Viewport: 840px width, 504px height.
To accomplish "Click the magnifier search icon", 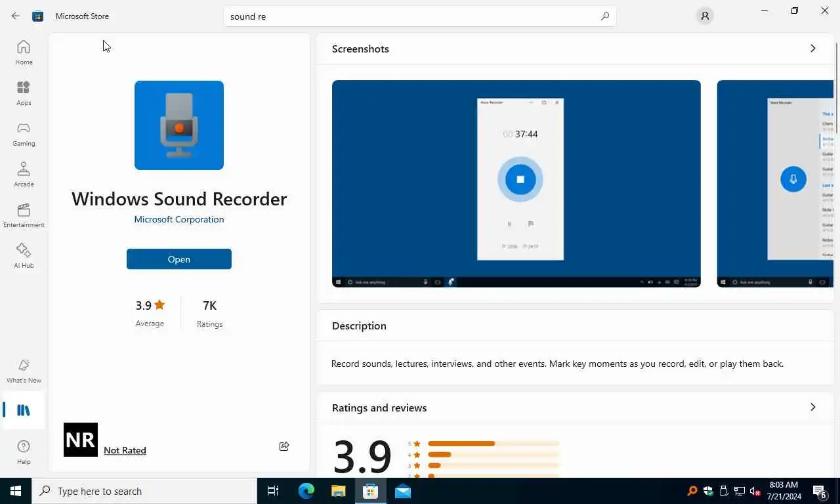I will [605, 16].
